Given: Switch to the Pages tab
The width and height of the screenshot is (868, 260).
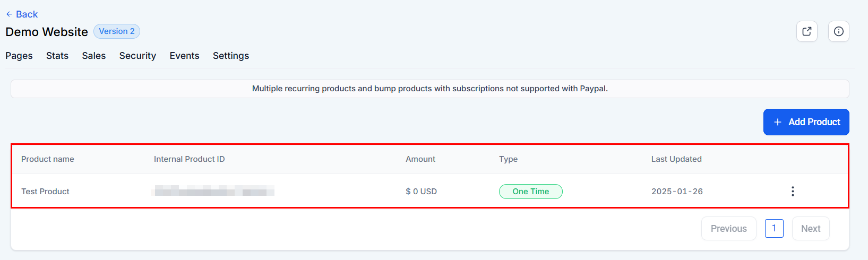Looking at the screenshot, I should 19,56.
